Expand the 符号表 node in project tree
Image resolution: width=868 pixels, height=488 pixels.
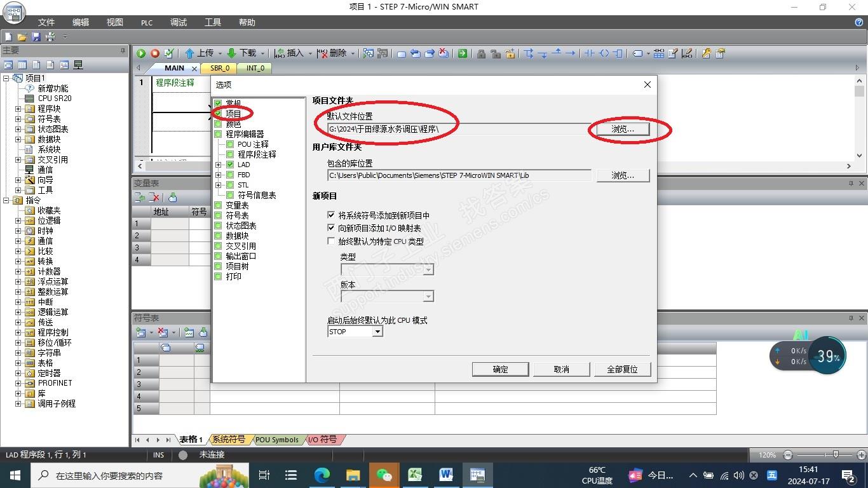pos(18,119)
